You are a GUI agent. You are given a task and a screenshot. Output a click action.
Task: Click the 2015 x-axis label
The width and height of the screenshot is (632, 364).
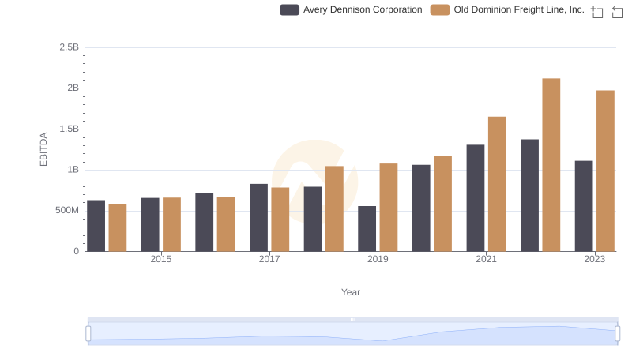pyautogui.click(x=161, y=259)
